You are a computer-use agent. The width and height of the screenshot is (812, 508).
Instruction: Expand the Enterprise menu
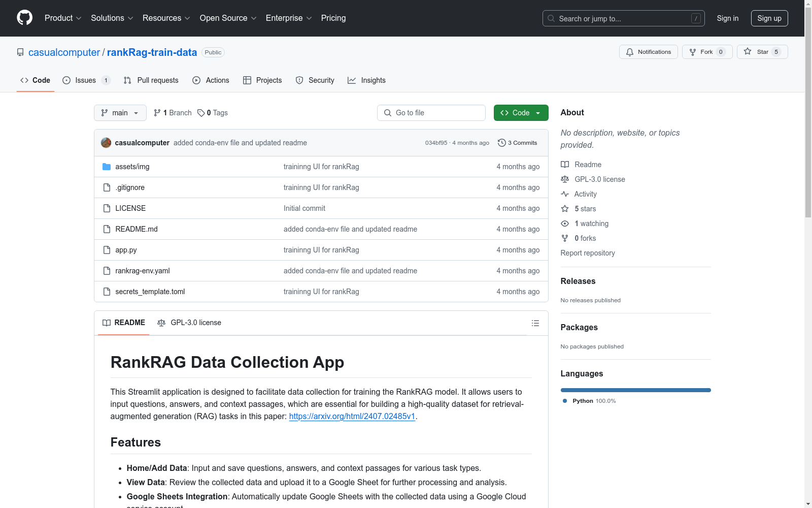pos(289,18)
